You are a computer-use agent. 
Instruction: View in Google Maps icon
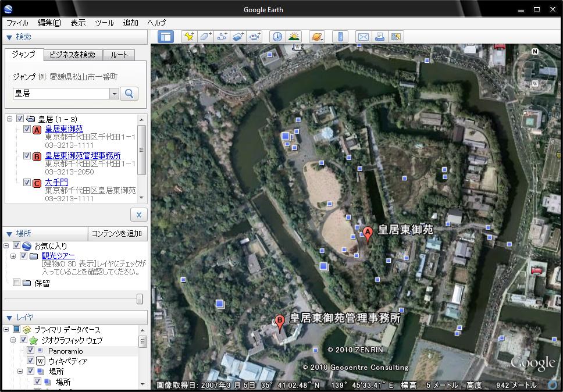[x=395, y=37]
